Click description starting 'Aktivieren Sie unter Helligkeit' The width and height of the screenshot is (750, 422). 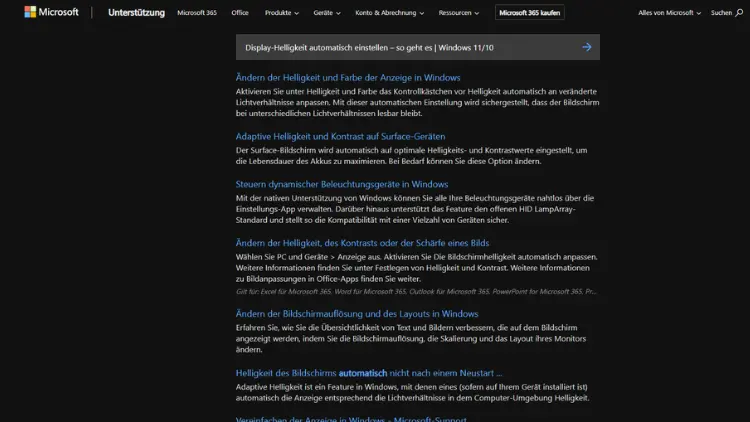tap(418, 102)
